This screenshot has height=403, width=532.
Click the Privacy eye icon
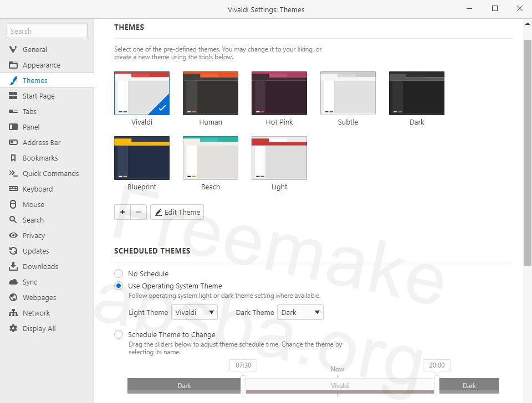(x=13, y=235)
